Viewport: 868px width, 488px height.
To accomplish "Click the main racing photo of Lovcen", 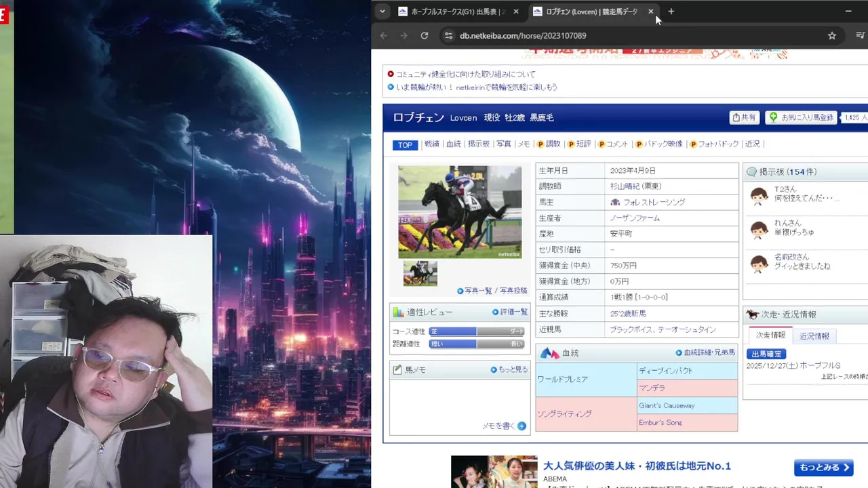I will click(x=460, y=212).
